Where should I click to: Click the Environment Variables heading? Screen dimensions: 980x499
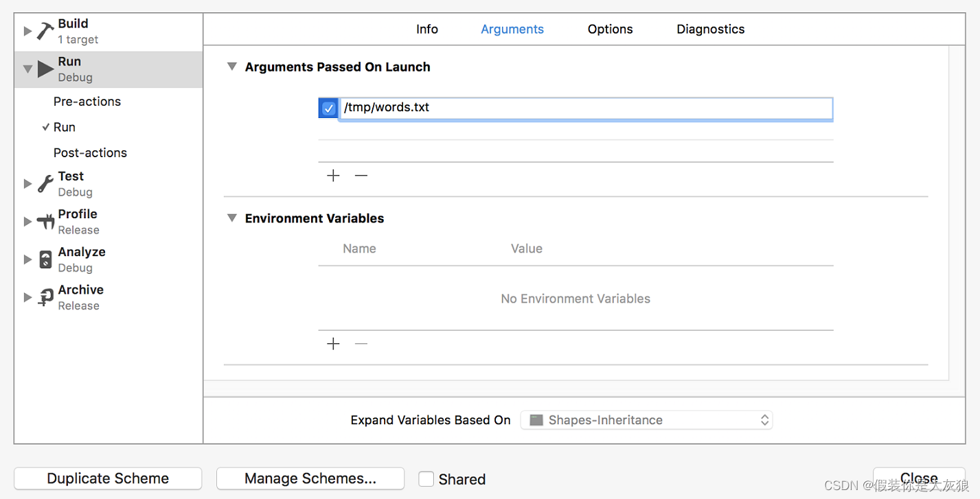[x=315, y=218]
